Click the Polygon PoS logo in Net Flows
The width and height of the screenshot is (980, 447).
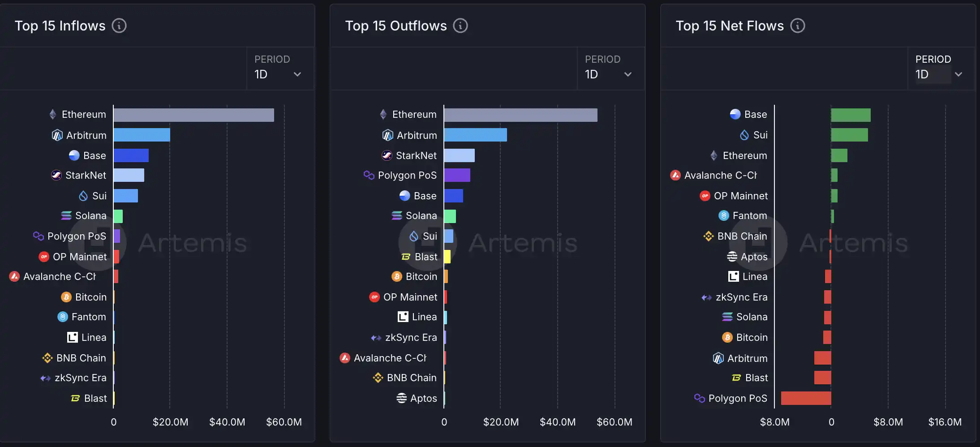699,398
